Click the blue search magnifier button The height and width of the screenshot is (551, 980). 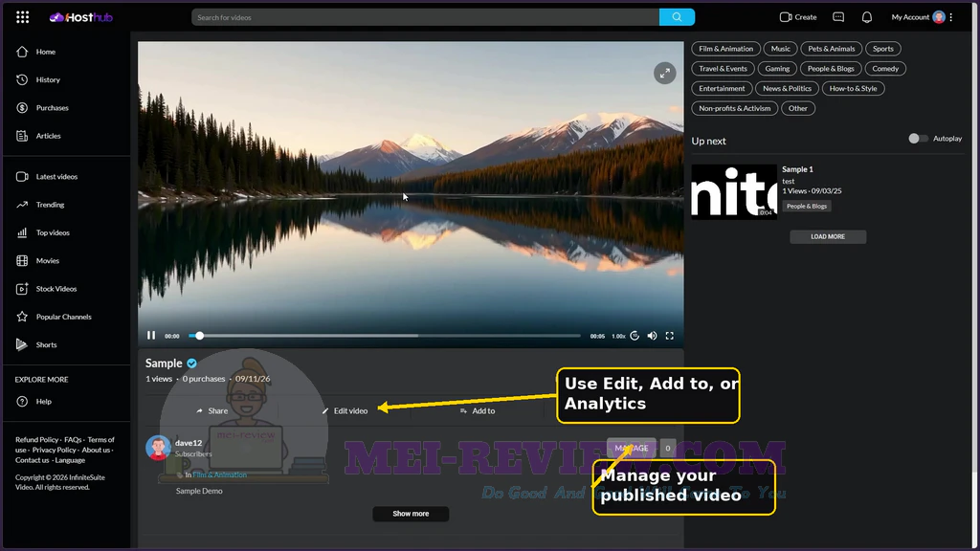pyautogui.click(x=677, y=17)
